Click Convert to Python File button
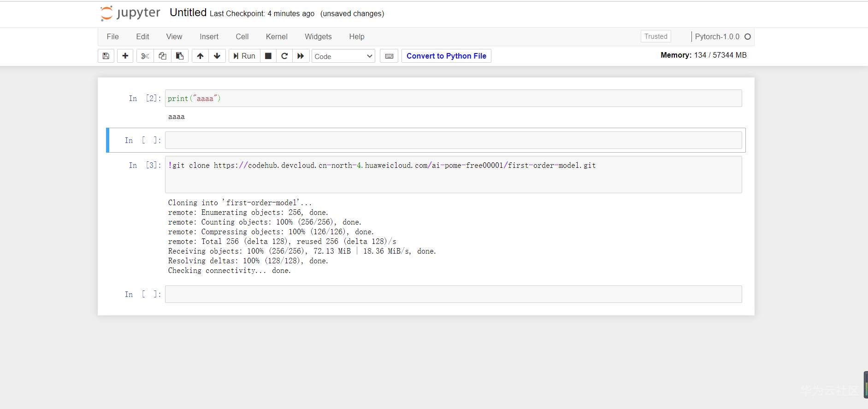This screenshot has width=868, height=409. 446,56
